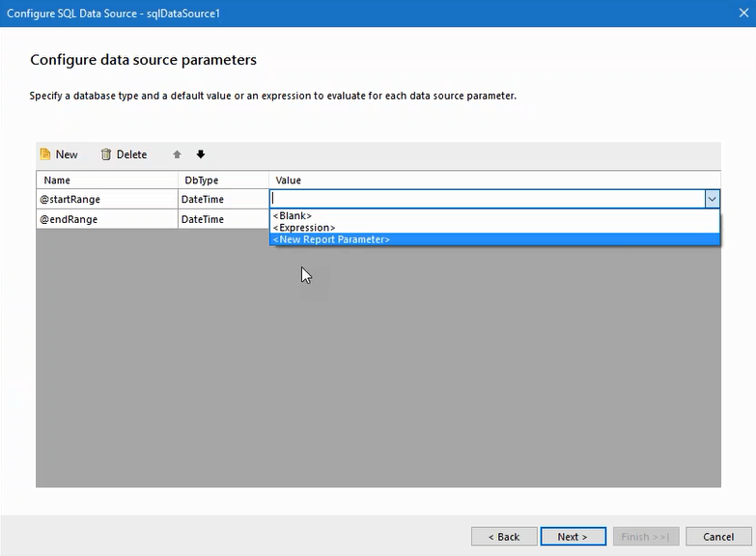Image resolution: width=756 pixels, height=556 pixels.
Task: Select the @startRange name cell
Action: coord(106,199)
